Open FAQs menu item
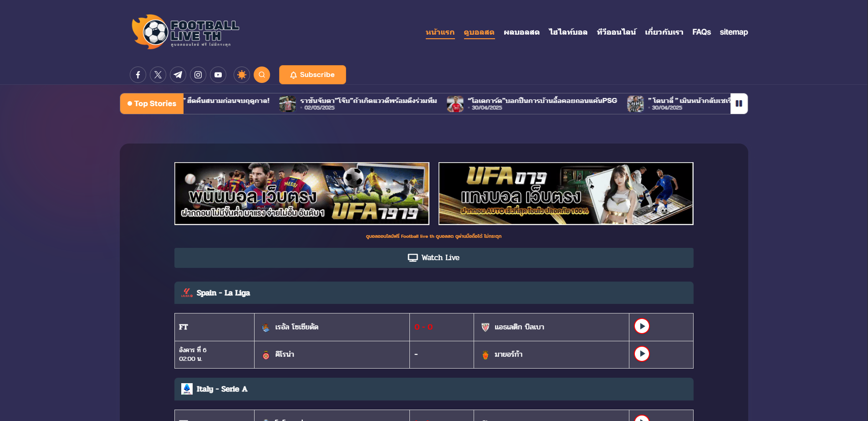Viewport: 868px width, 421px height. 701,32
